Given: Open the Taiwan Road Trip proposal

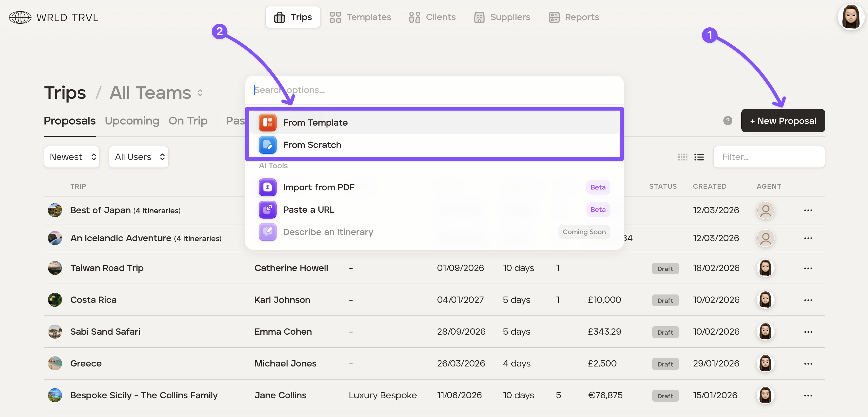Looking at the screenshot, I should click(107, 268).
